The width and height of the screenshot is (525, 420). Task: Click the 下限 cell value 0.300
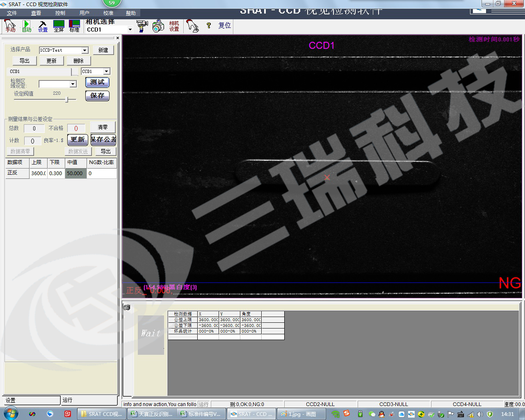pos(56,173)
